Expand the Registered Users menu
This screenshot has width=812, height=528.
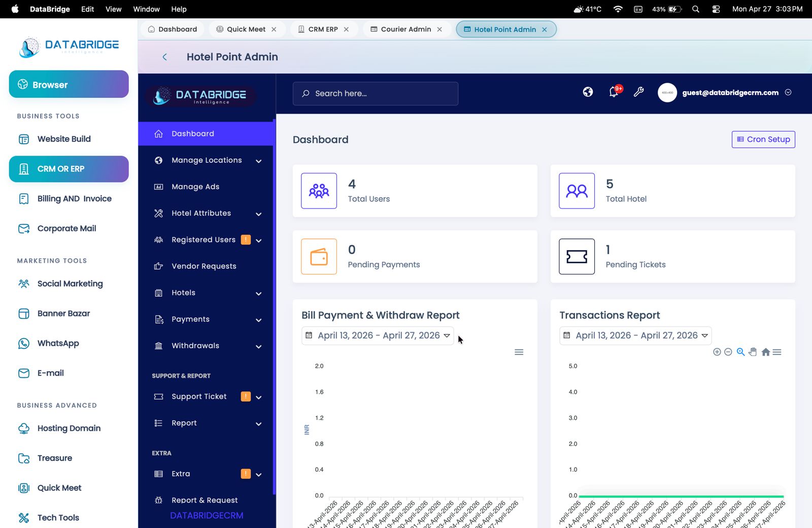[x=206, y=240]
